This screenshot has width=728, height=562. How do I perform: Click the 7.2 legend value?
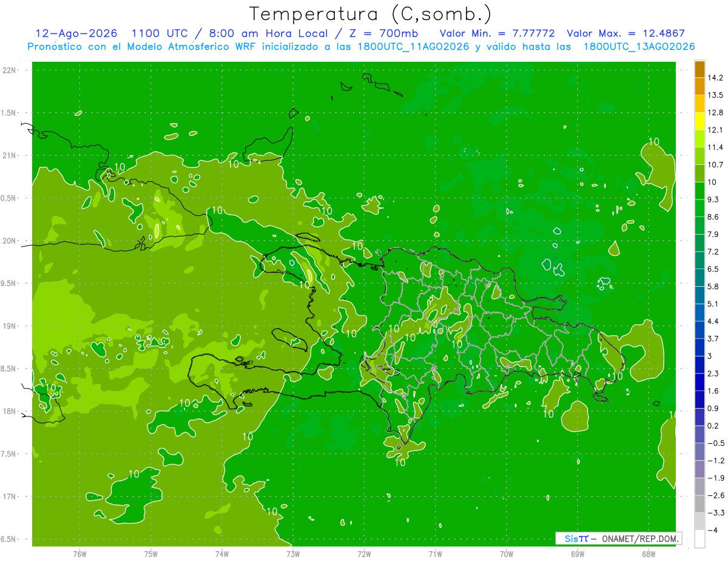(x=714, y=252)
